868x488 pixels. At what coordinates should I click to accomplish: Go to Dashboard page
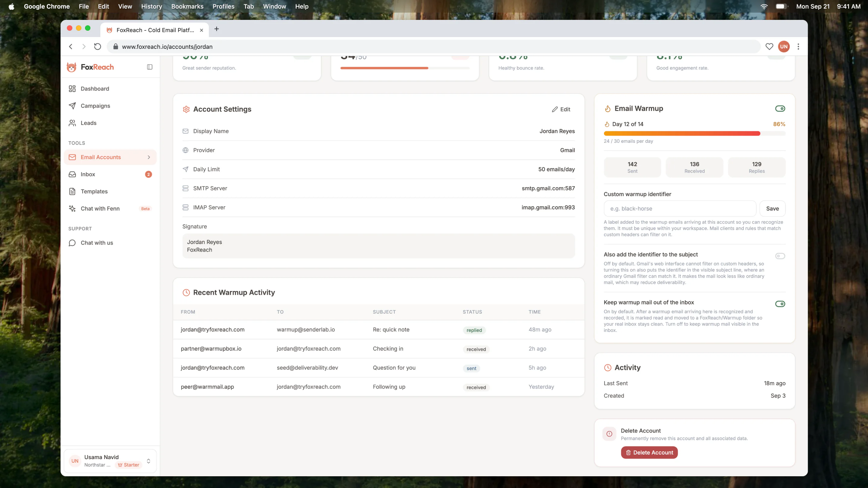[110, 89]
